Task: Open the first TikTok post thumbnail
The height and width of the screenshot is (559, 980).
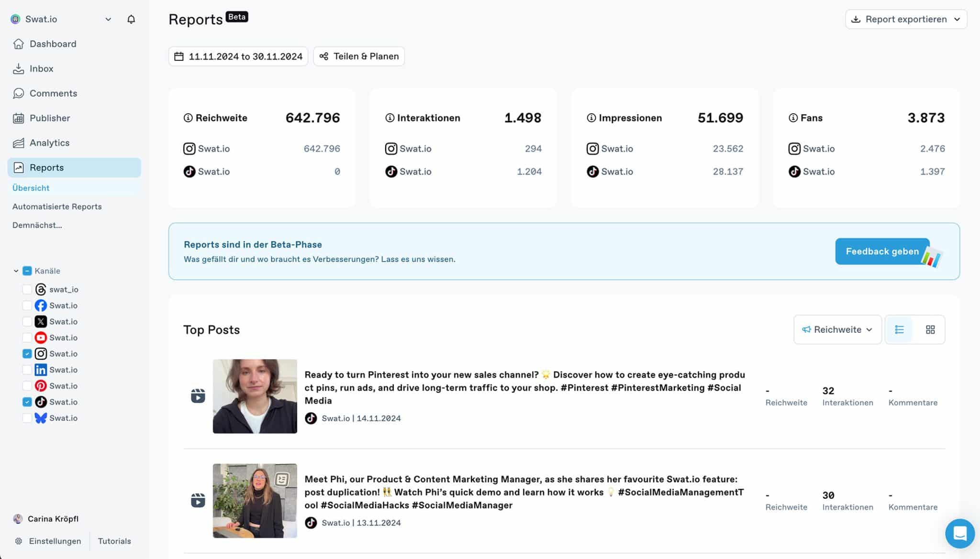Action: [x=255, y=396]
